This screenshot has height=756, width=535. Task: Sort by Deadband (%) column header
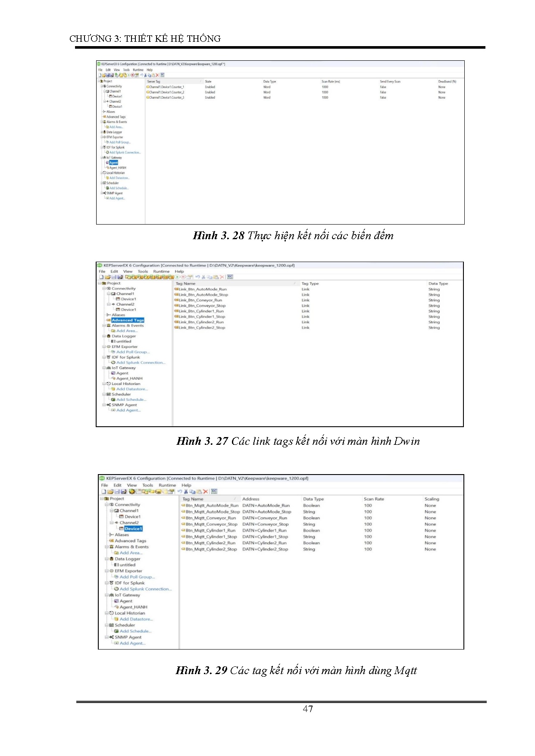(x=447, y=81)
